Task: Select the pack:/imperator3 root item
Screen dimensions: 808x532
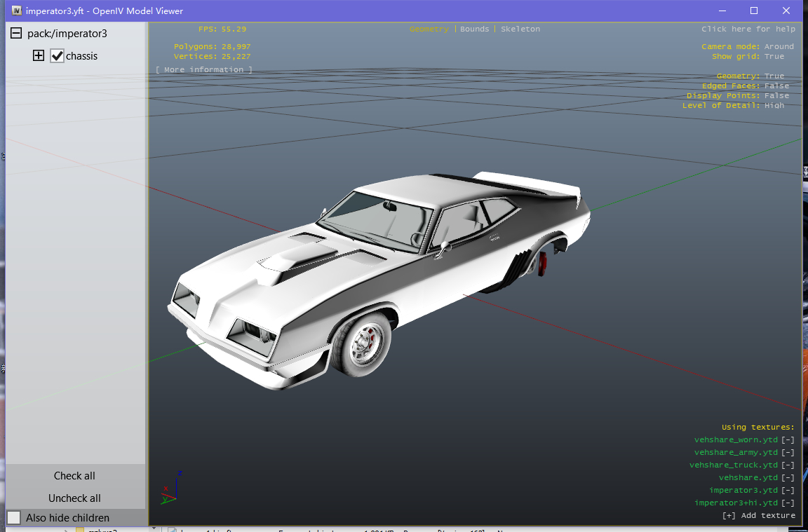Action: [x=67, y=34]
